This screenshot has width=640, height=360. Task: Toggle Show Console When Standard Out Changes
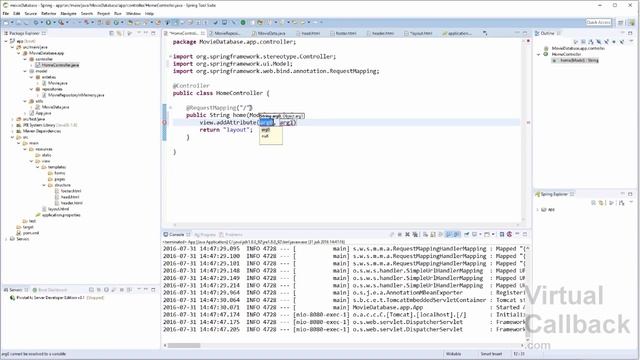tap(449, 234)
